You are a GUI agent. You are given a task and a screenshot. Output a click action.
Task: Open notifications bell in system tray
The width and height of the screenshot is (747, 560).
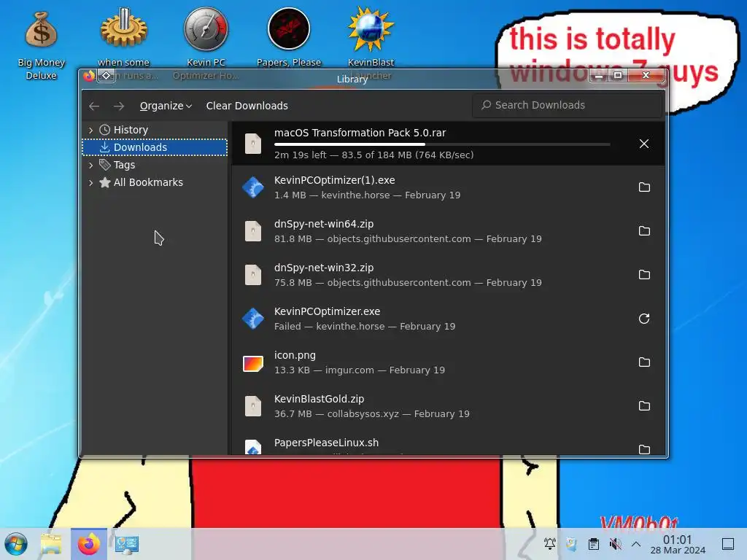point(550,544)
